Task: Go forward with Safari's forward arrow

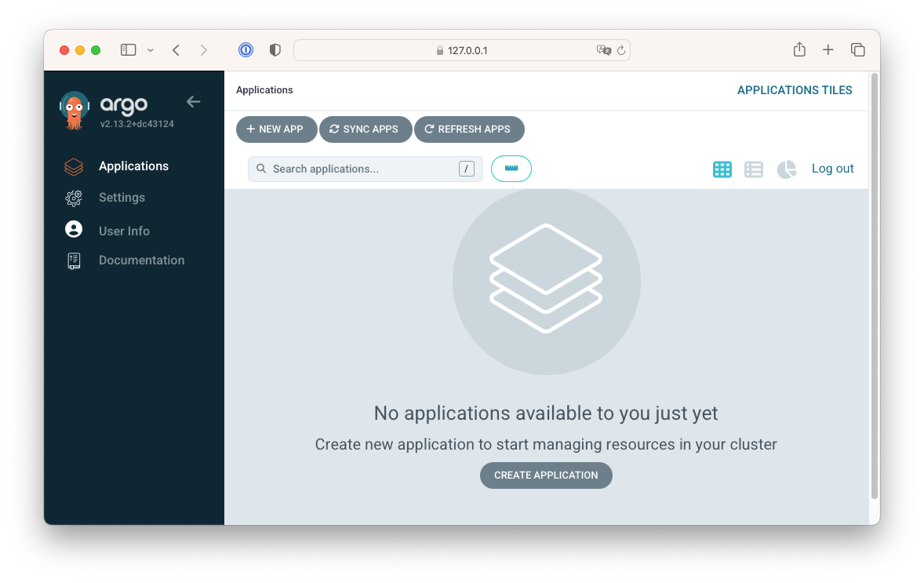Action: point(204,50)
